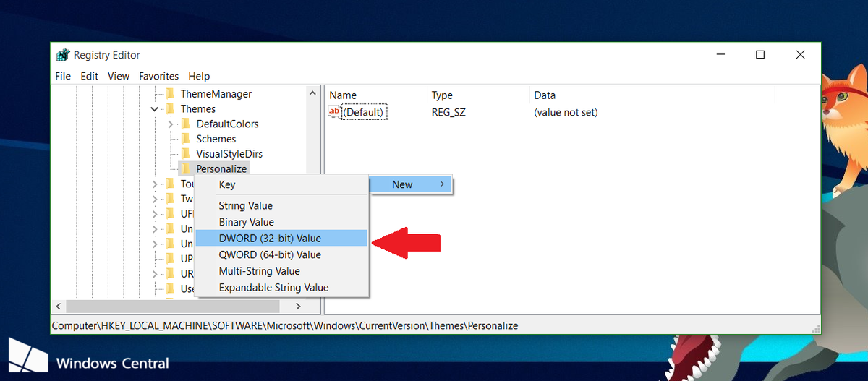Select QWORD (64-bit) Value
This screenshot has width=868, height=381.
tap(283, 254)
